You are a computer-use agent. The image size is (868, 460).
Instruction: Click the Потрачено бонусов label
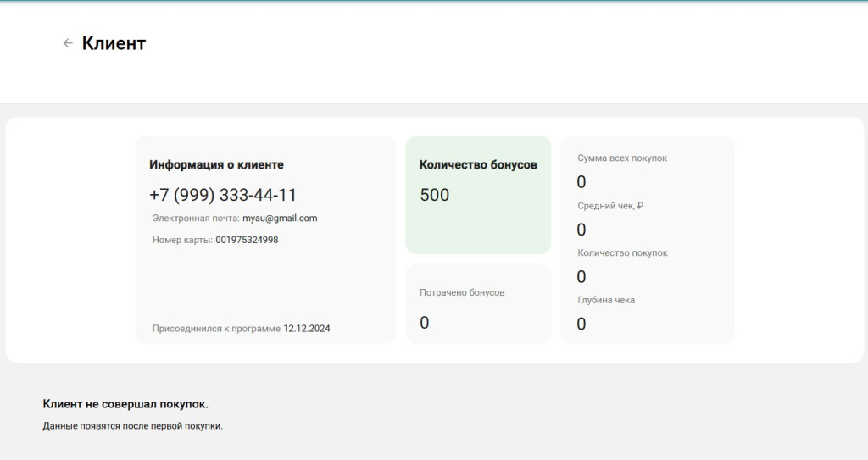click(x=462, y=292)
